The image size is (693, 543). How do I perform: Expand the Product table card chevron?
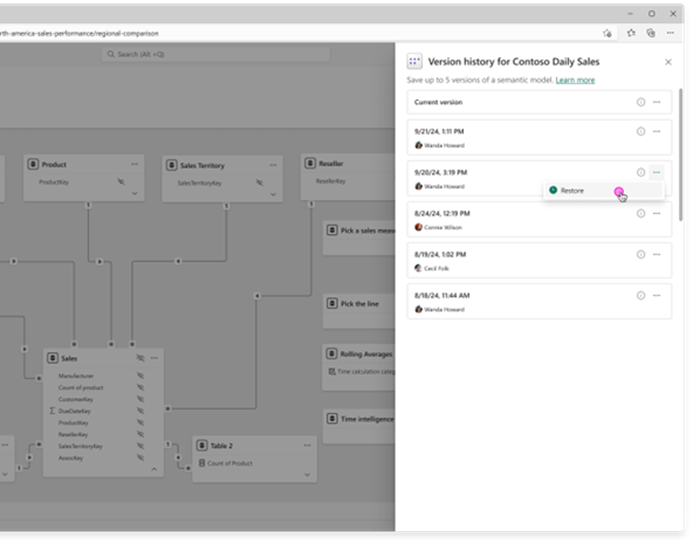tap(134, 194)
